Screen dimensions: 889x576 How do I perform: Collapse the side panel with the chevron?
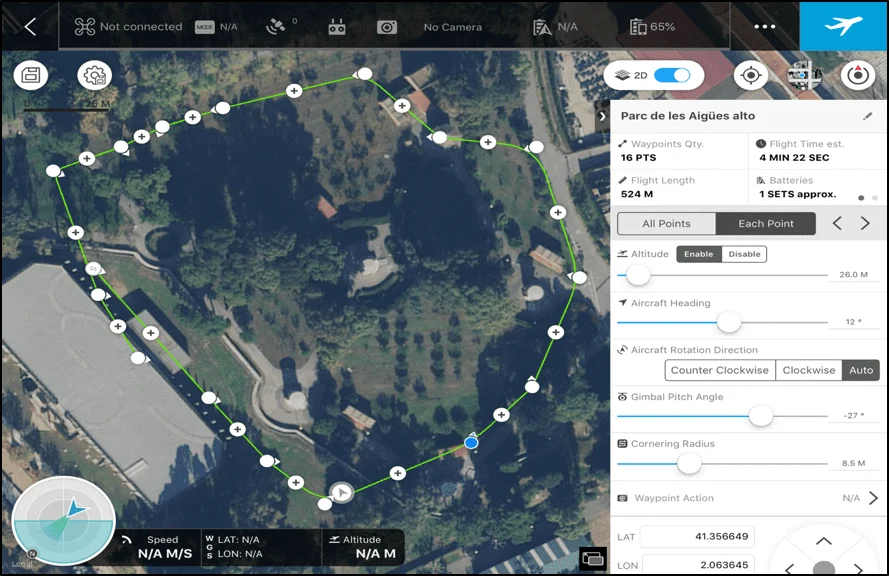point(602,116)
